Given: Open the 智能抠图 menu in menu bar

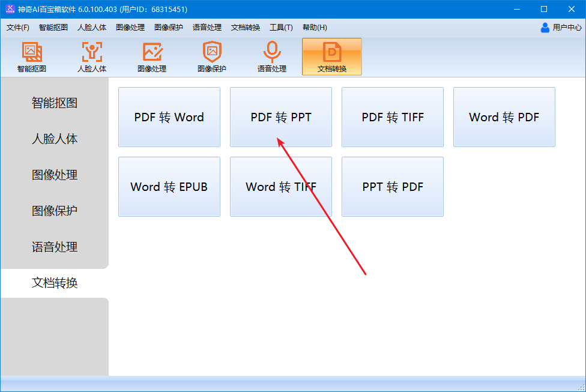Looking at the screenshot, I should 53,27.
